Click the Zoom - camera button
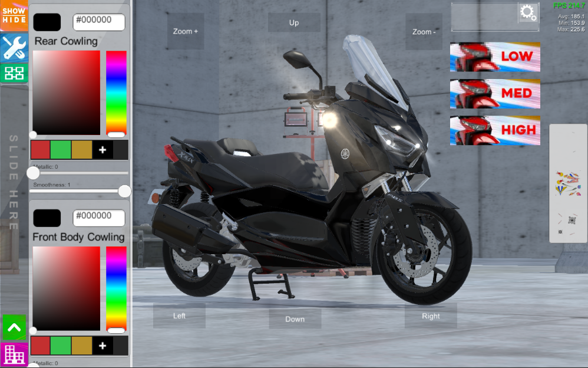The width and height of the screenshot is (588, 368). click(424, 31)
